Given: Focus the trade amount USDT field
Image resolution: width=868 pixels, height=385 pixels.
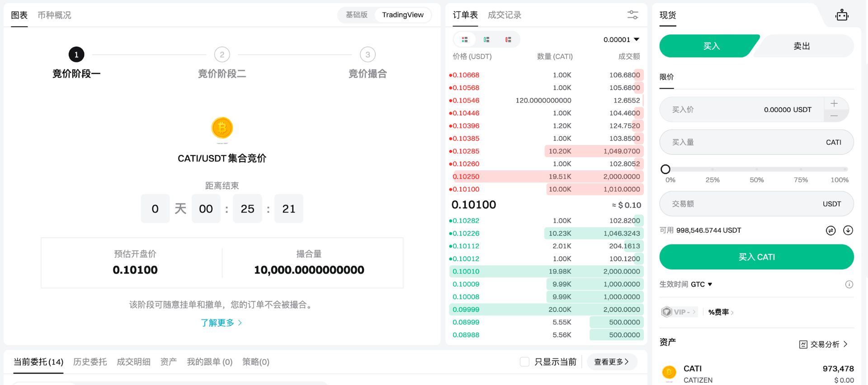Looking at the screenshot, I should (756, 204).
